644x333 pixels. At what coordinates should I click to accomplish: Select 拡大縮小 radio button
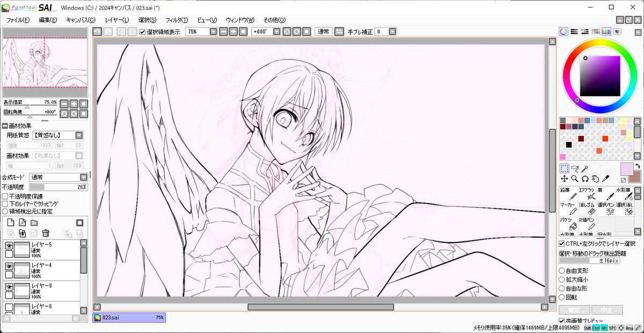point(562,279)
